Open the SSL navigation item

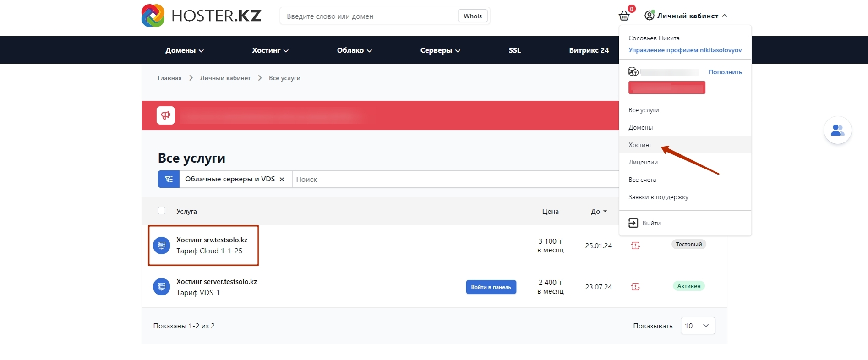[514, 50]
